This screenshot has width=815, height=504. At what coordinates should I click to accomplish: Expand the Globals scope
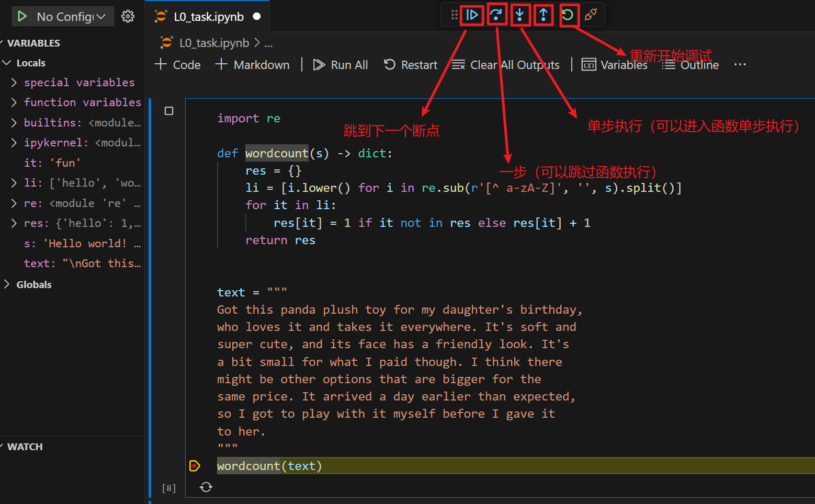pyautogui.click(x=72, y=284)
